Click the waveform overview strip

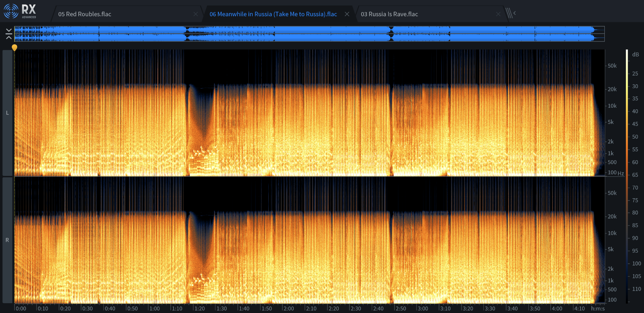coord(309,34)
